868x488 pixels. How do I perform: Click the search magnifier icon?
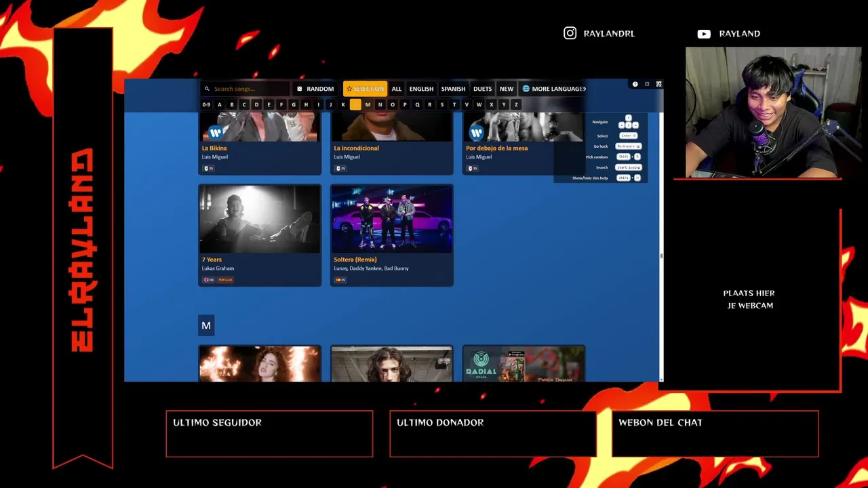point(207,89)
